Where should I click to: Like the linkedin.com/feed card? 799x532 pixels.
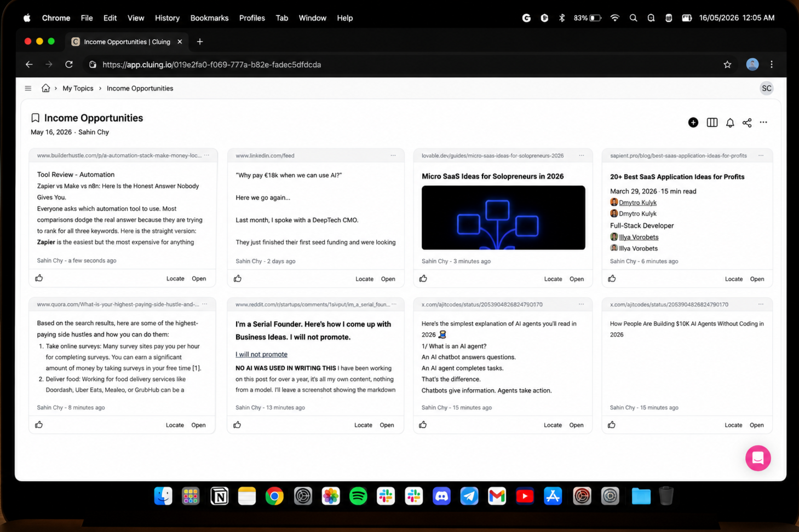point(238,279)
